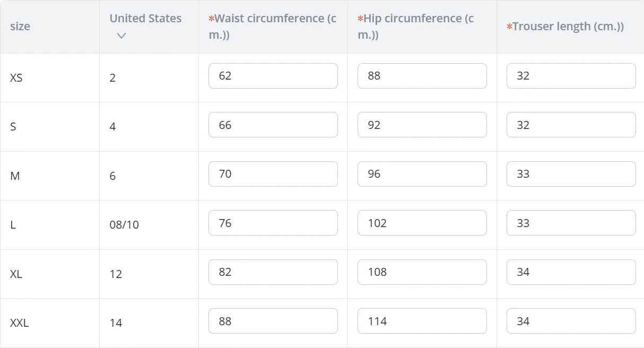
Task: Click the M hip circumference value 96
Action: [422, 174]
